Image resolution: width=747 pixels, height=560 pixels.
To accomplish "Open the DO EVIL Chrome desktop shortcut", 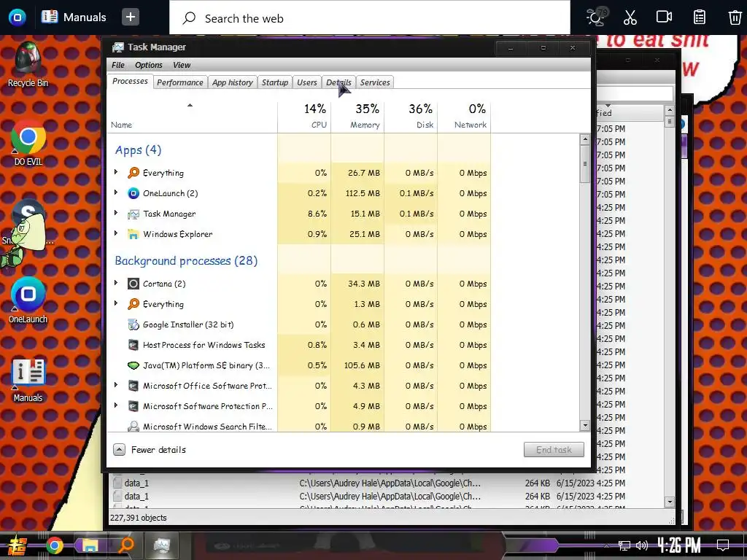I will (x=28, y=143).
